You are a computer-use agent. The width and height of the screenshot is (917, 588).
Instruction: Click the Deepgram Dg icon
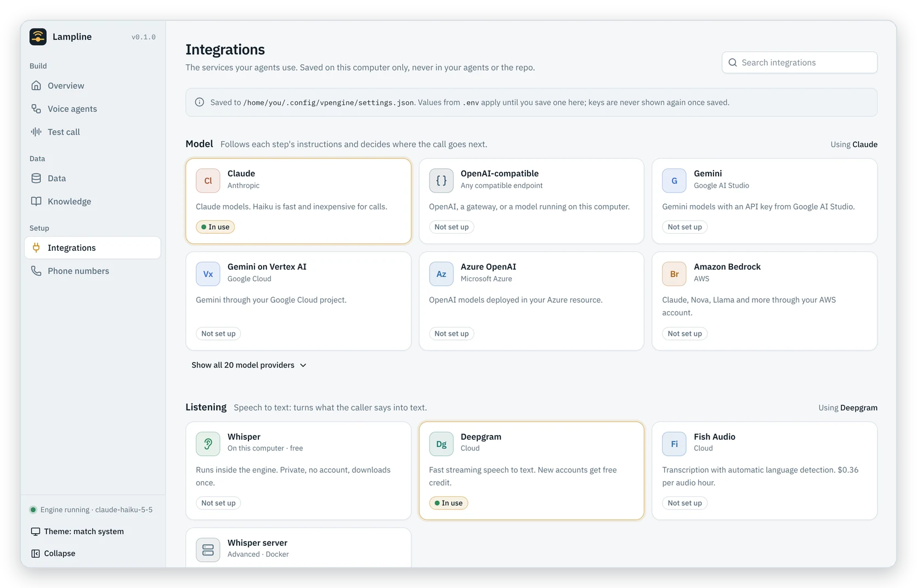coord(441,444)
